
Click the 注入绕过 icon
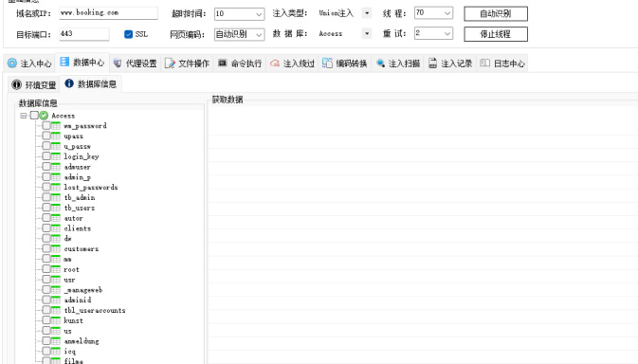(x=275, y=64)
